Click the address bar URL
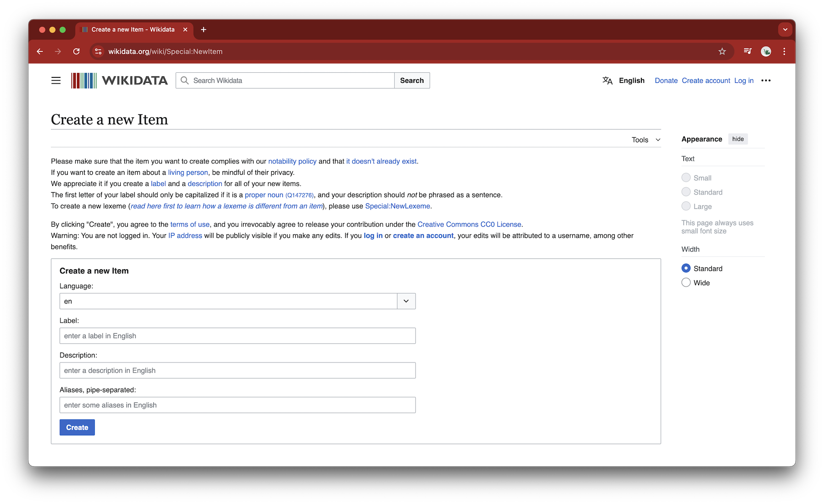824x504 pixels. [165, 52]
